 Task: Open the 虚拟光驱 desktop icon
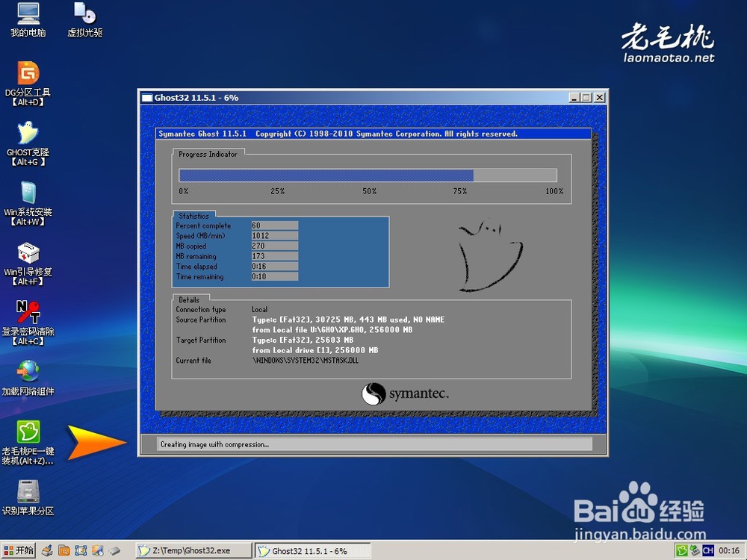tap(85, 19)
